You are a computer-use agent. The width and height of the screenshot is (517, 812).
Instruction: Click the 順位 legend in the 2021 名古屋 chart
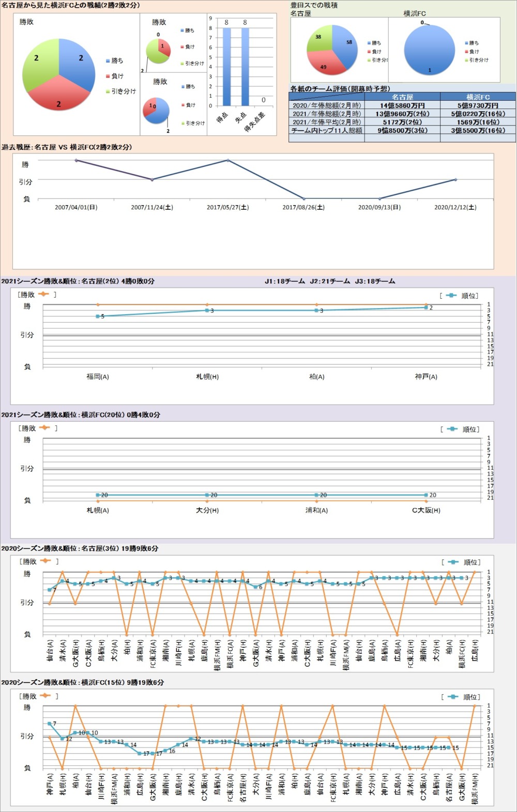459,296
